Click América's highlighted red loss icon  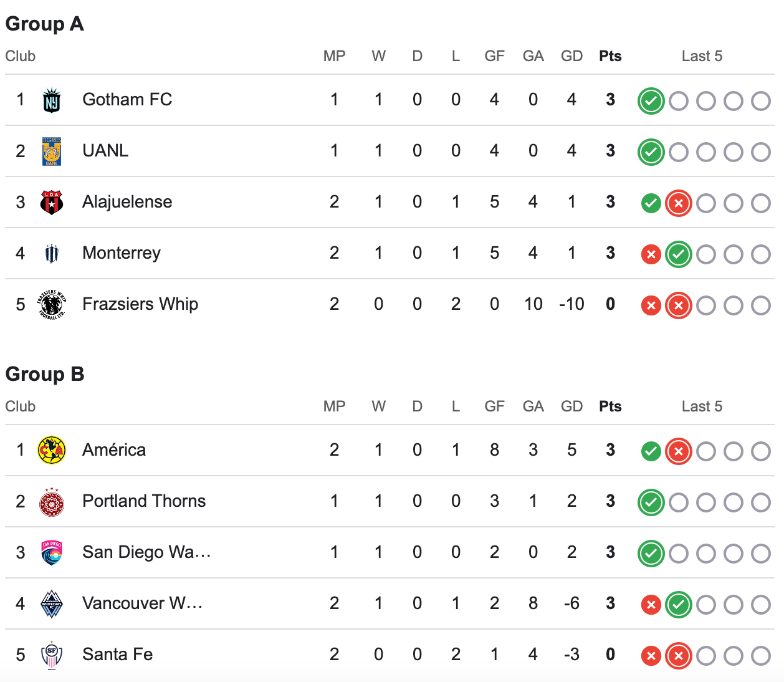pyautogui.click(x=679, y=451)
